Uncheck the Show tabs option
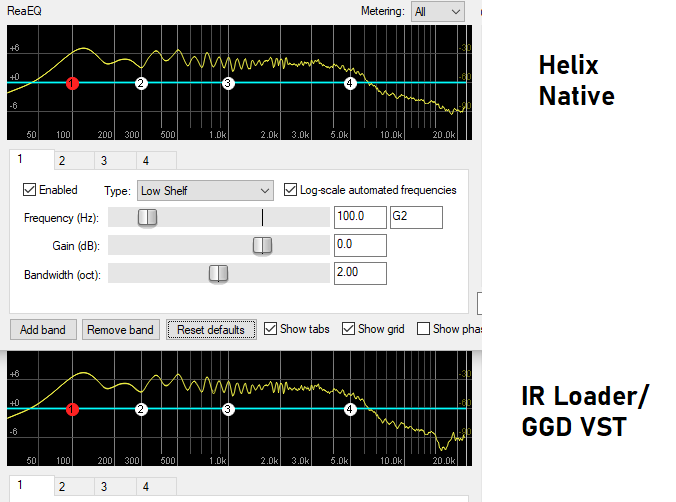Viewport: 676px width, 502px height. [x=270, y=329]
